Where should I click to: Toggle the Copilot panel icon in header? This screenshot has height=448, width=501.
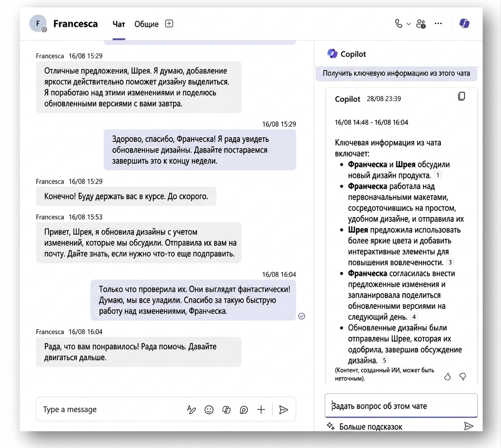point(464,23)
